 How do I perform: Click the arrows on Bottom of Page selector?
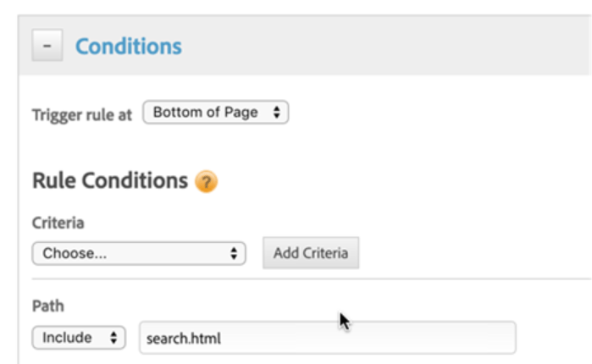[x=275, y=113]
